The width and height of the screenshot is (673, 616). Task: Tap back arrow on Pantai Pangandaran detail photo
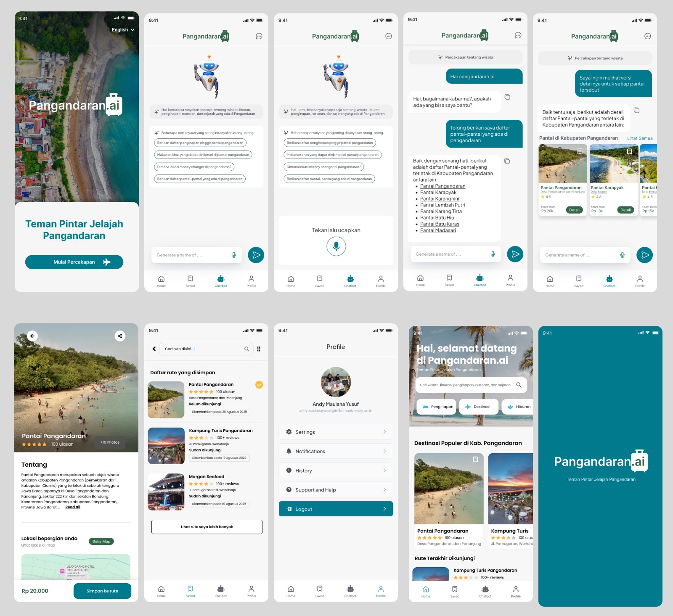click(x=32, y=336)
